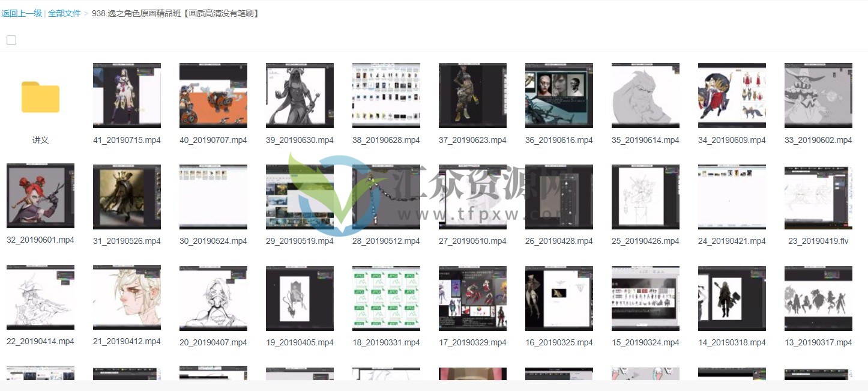Open video thumbnail 41_20190715.mp4
The image size is (868, 391).
tap(127, 95)
